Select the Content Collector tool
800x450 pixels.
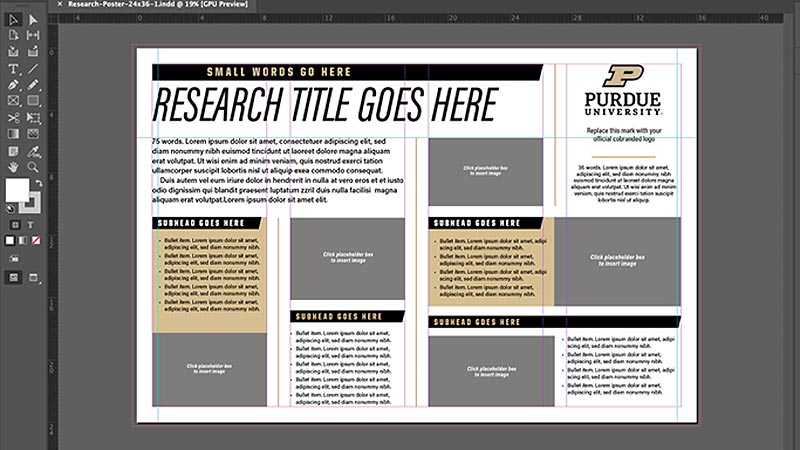tap(13, 52)
